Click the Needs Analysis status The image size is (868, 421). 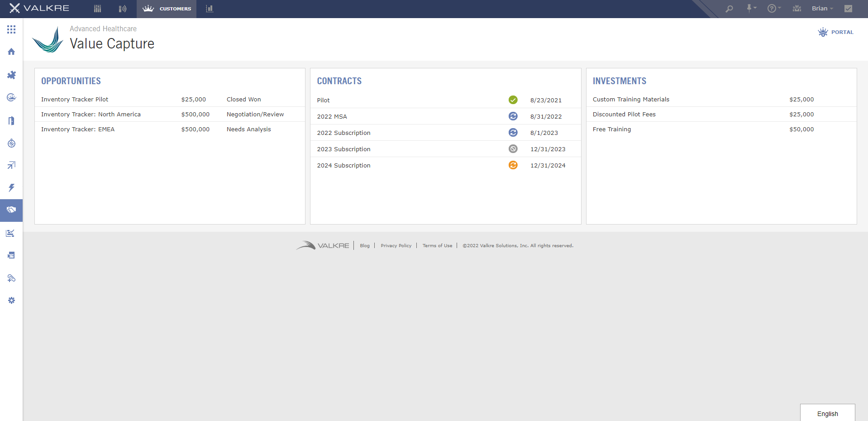(249, 129)
